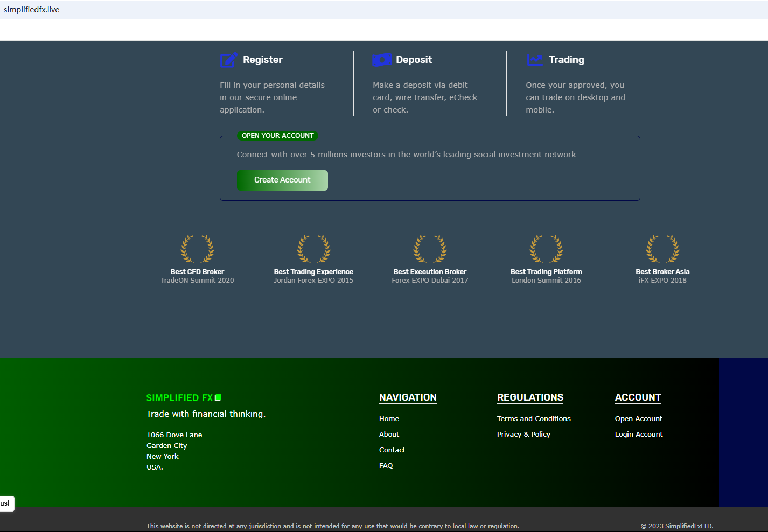Click the Simplified FX footer logo

184,398
